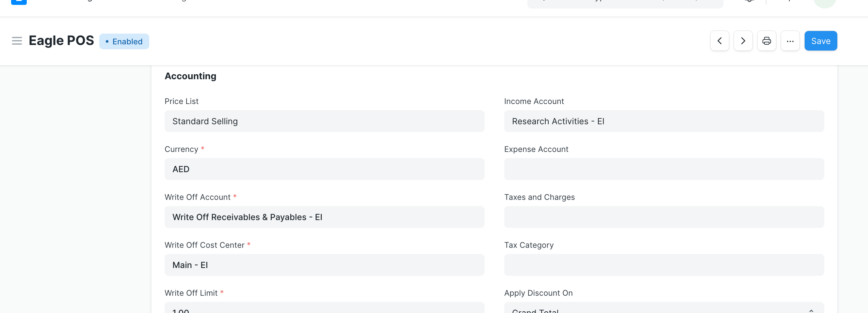Screen dimensions: 868x313
Task: Change the Write Off Cost Center from Main - EI
Action: (324, 265)
